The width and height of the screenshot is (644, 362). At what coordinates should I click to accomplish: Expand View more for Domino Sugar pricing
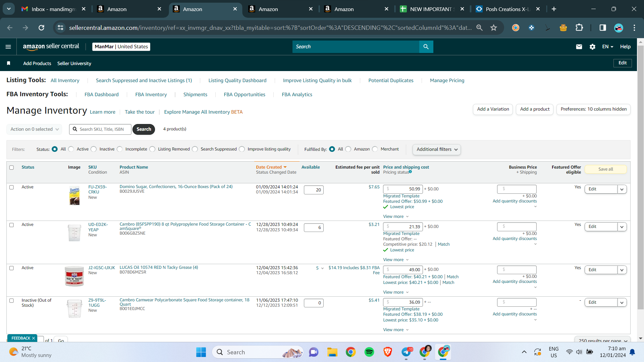[x=396, y=217]
